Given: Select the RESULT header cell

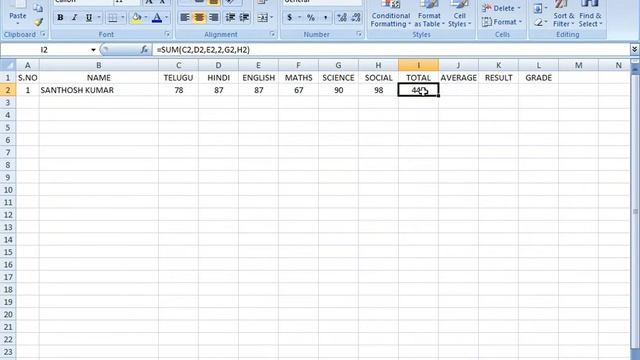Looking at the screenshot, I should 498,78.
